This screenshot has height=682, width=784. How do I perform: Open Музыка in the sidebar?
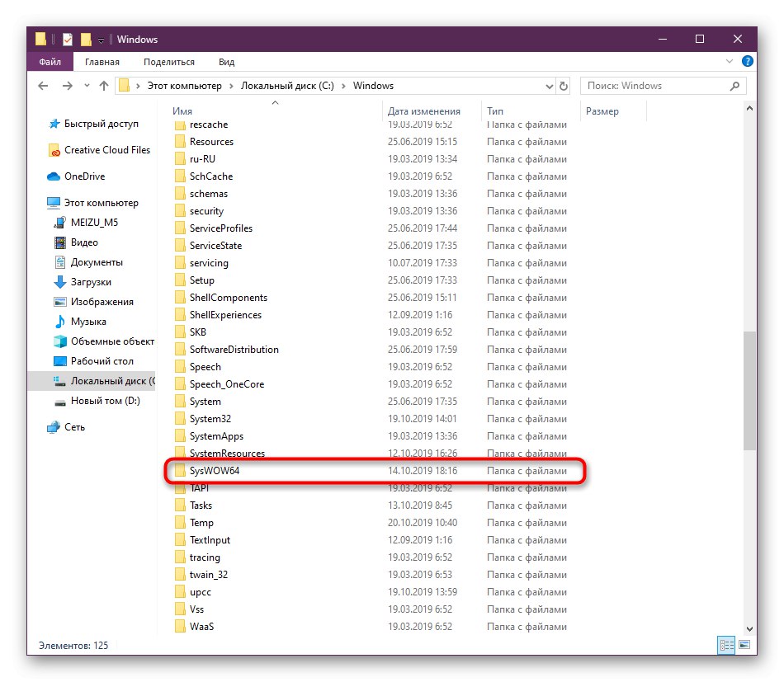pyautogui.click(x=88, y=322)
